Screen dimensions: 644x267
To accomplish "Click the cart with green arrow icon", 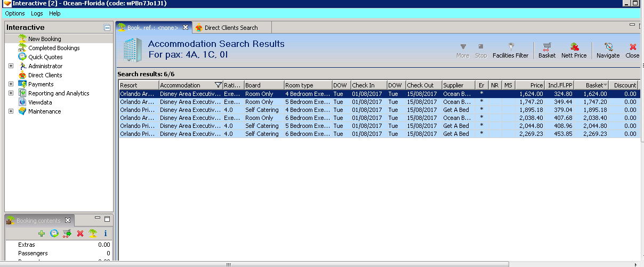I will click(67, 233).
